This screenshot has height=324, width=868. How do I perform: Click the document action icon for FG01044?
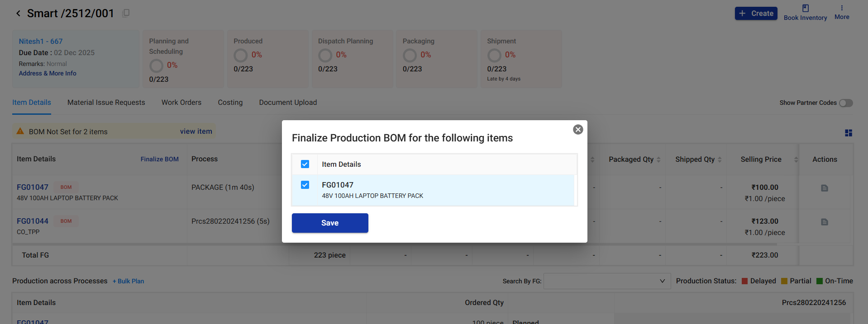coord(824,222)
